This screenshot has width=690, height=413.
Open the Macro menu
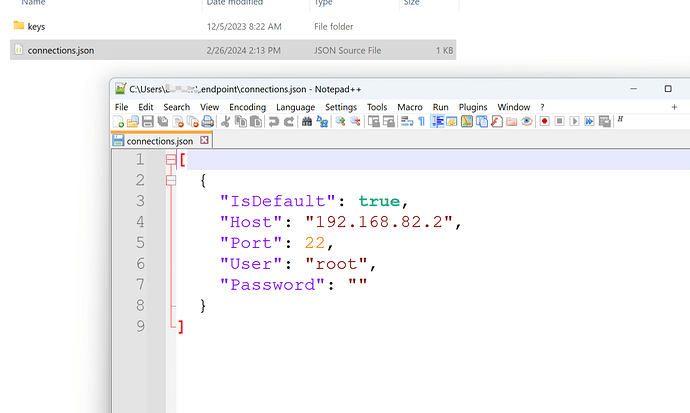click(x=410, y=107)
